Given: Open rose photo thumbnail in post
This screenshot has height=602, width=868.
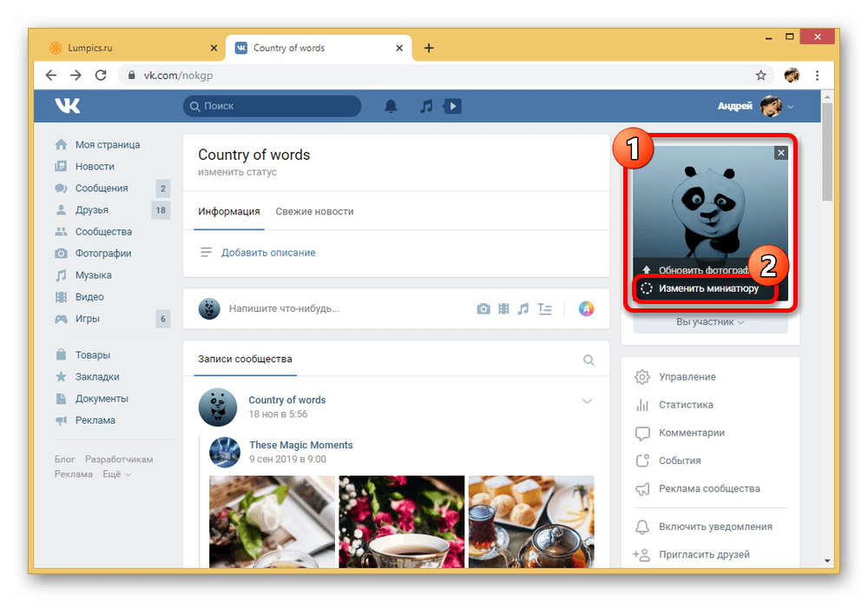Looking at the screenshot, I should click(x=272, y=522).
